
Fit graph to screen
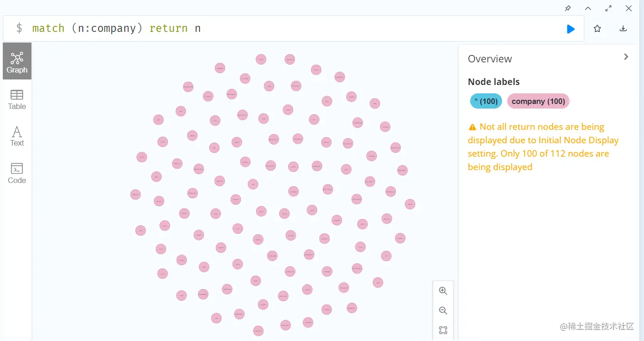point(443,330)
